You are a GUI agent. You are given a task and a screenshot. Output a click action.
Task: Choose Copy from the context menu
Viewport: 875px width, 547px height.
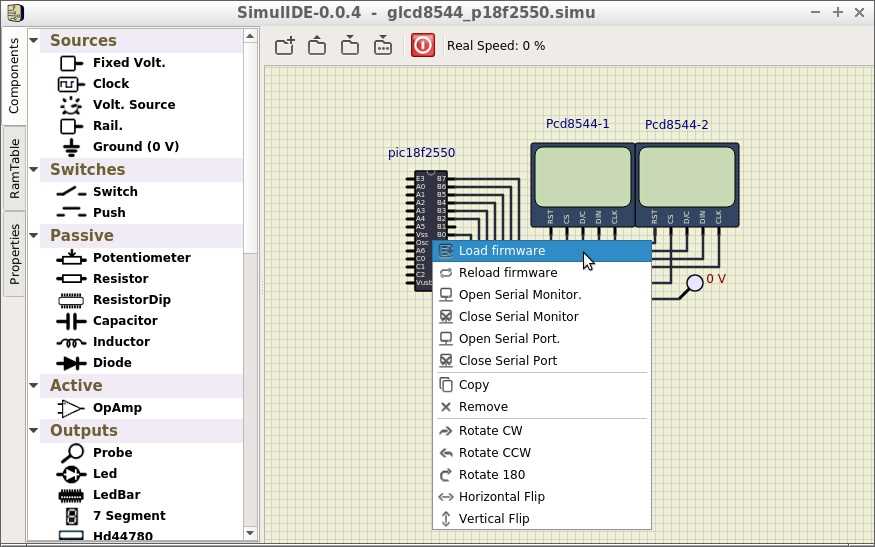(x=542, y=385)
